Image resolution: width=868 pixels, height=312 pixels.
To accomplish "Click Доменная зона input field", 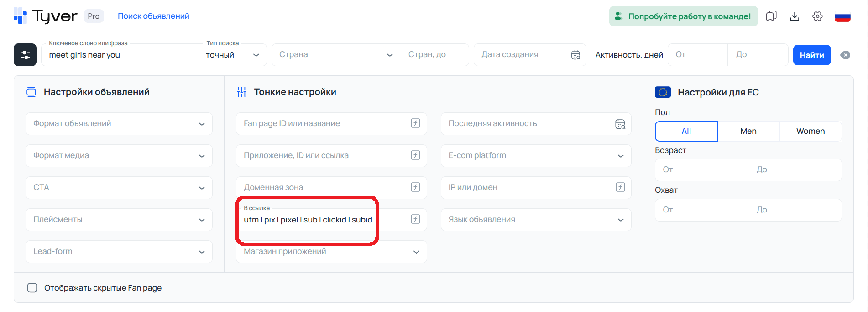I will (331, 188).
